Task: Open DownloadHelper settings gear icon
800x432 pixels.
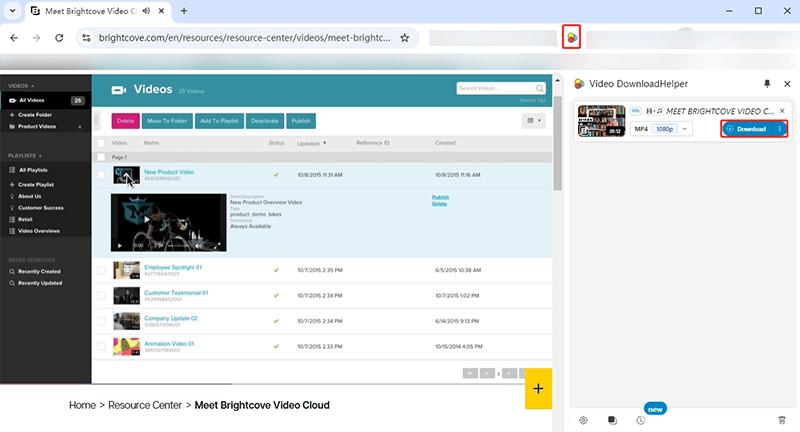Action: [x=583, y=420]
